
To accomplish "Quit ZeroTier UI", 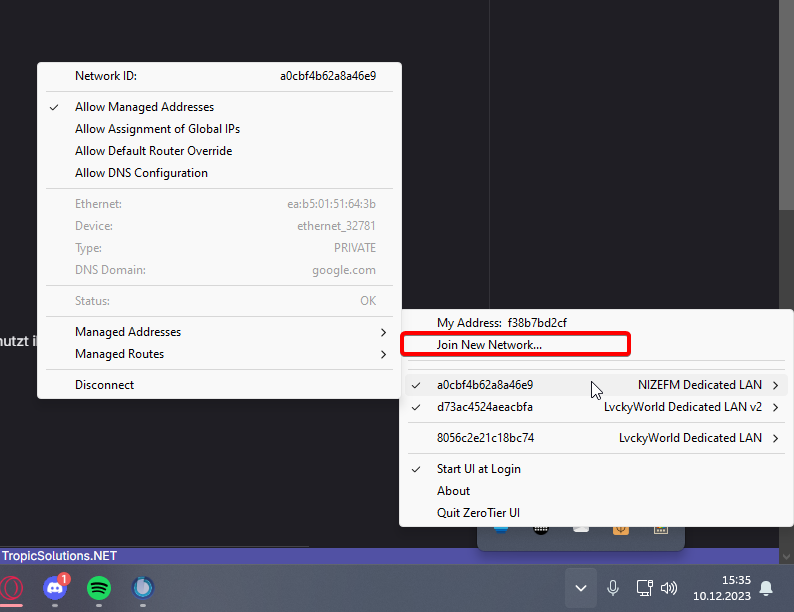I will (x=478, y=513).
